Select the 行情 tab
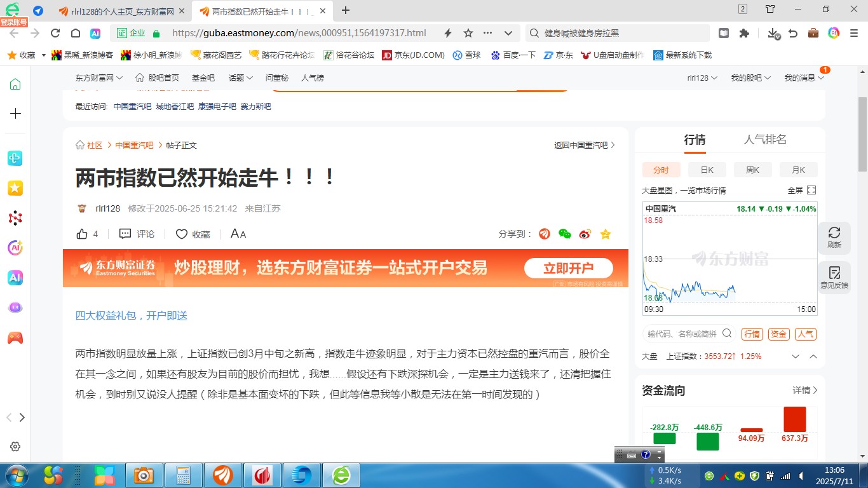Image resolution: width=868 pixels, height=488 pixels. [695, 140]
